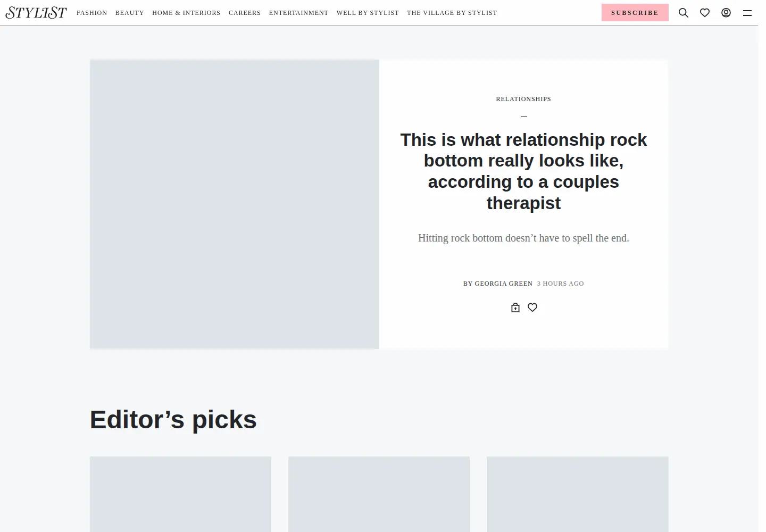Open the Relationships category link

523,99
